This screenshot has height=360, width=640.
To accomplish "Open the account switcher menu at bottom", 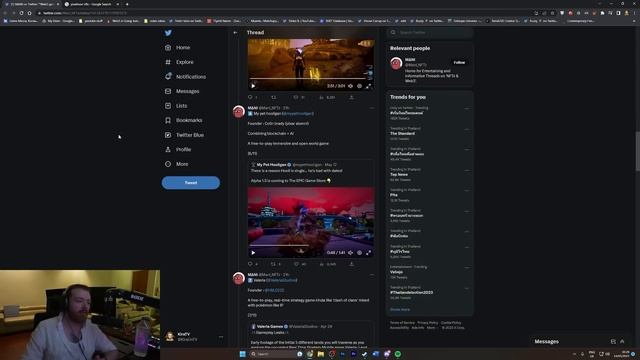I will point(194,337).
